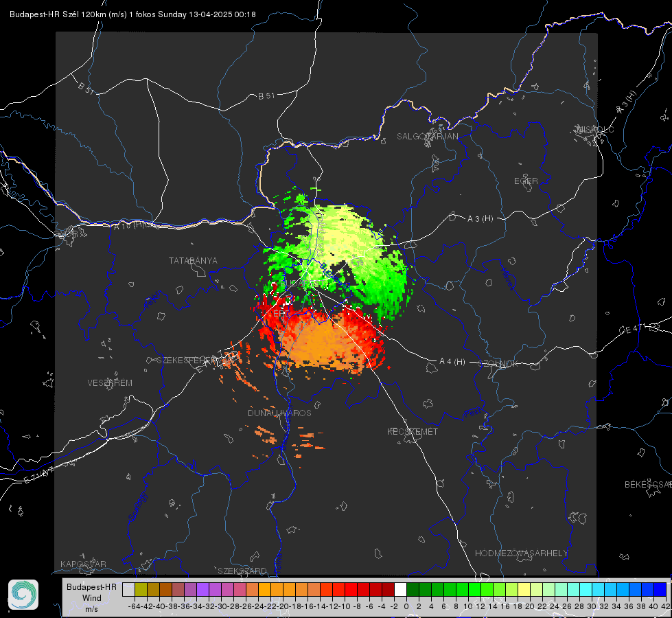Click the "30" value on the legend

pos(592,606)
